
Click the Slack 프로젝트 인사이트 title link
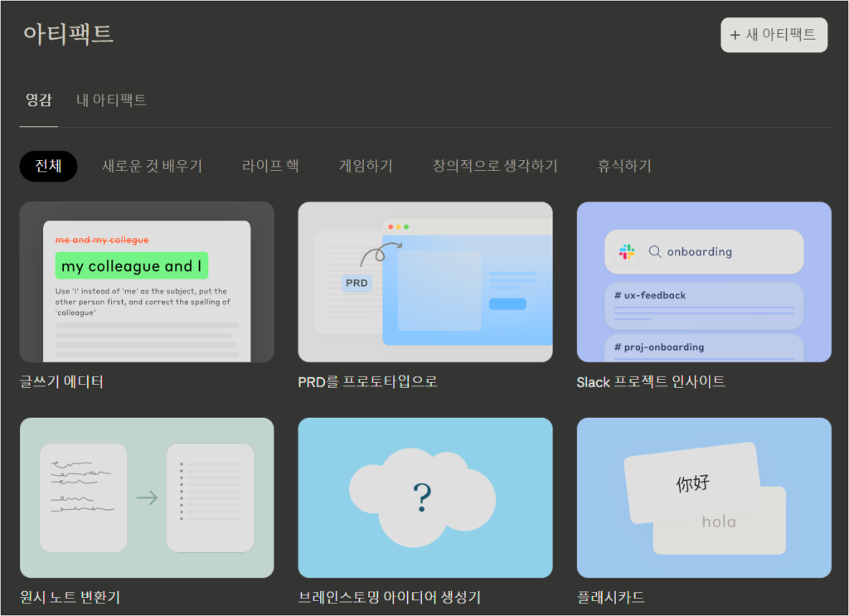653,383
